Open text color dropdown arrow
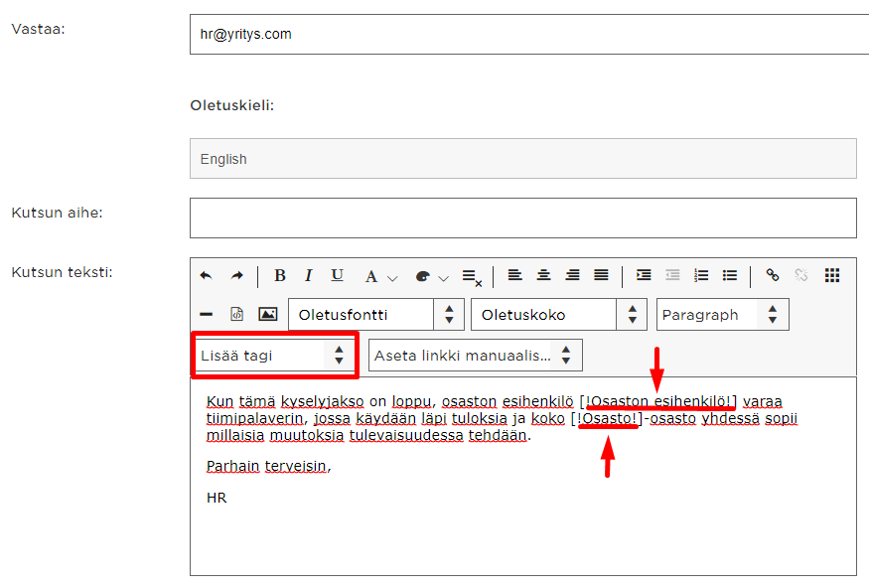This screenshot has width=869, height=588. point(392,278)
